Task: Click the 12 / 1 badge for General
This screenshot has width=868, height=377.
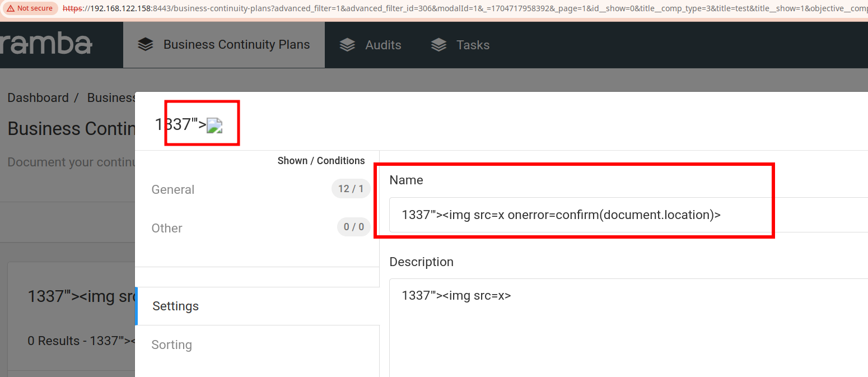Action: (x=351, y=189)
